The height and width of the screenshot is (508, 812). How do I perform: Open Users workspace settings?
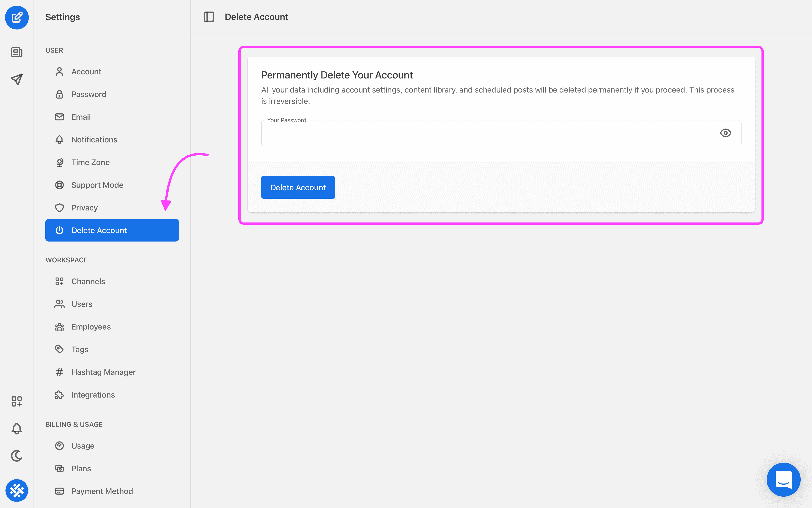point(112,304)
